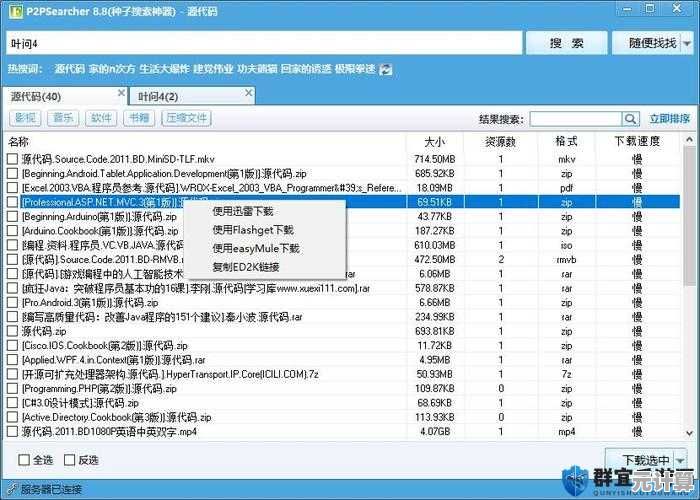The image size is (700, 500).
Task: Click the 立即排序 link
Action: pos(669,118)
